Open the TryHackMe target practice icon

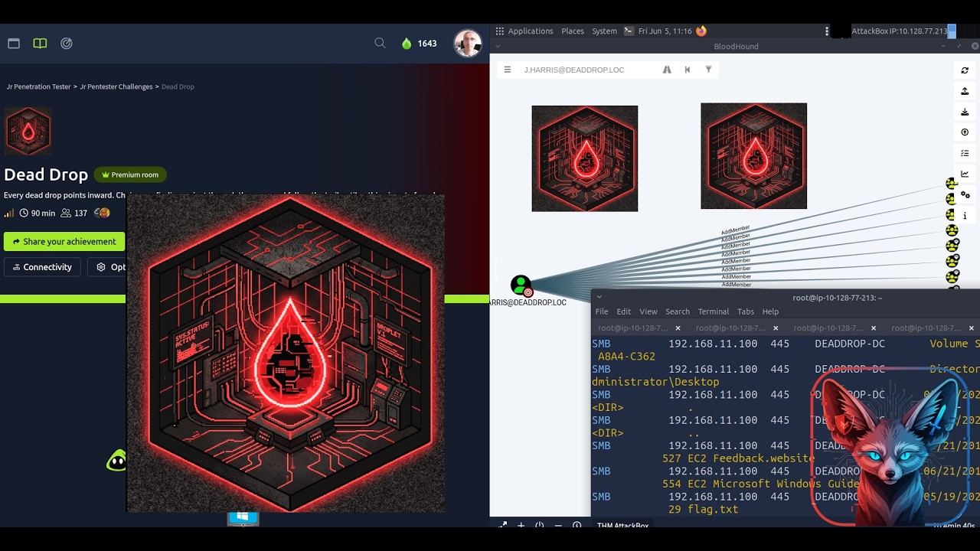click(67, 44)
